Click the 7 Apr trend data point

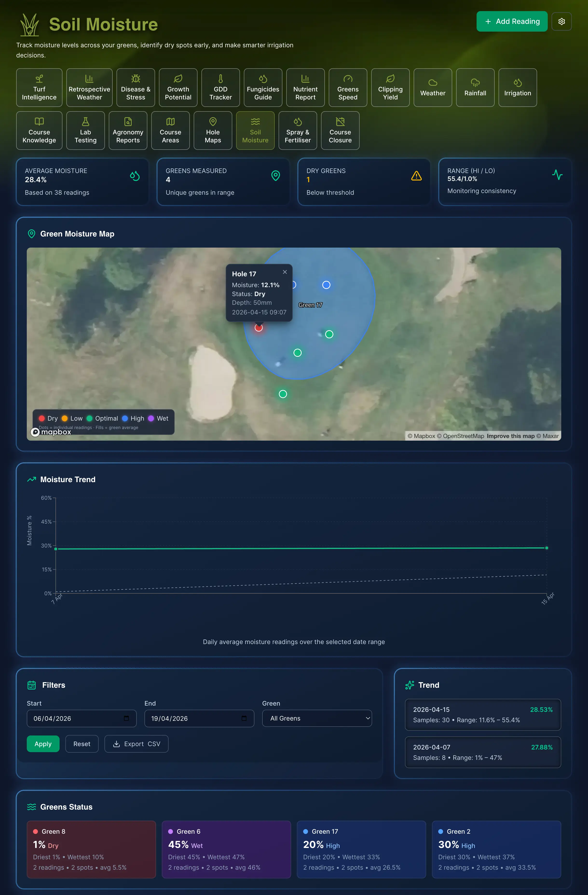[x=56, y=549]
